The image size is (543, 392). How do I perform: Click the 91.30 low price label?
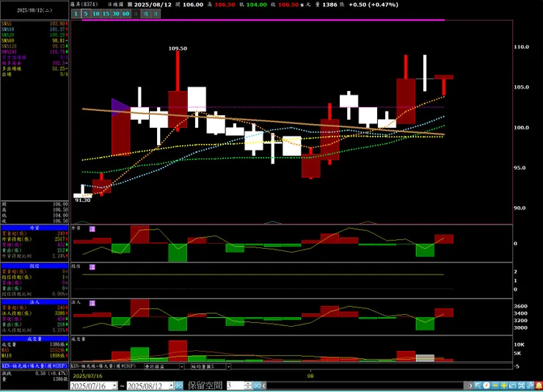pos(82,200)
